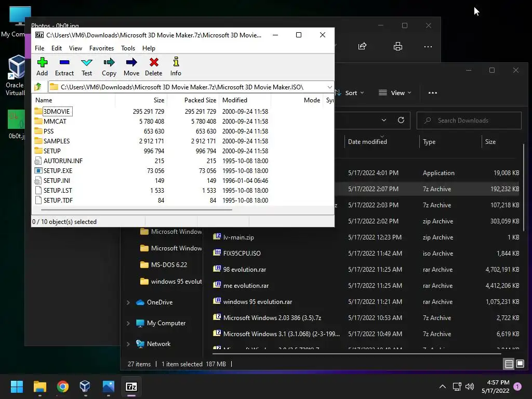Open the Windows Start menu
The height and width of the screenshot is (399, 532).
(17, 387)
